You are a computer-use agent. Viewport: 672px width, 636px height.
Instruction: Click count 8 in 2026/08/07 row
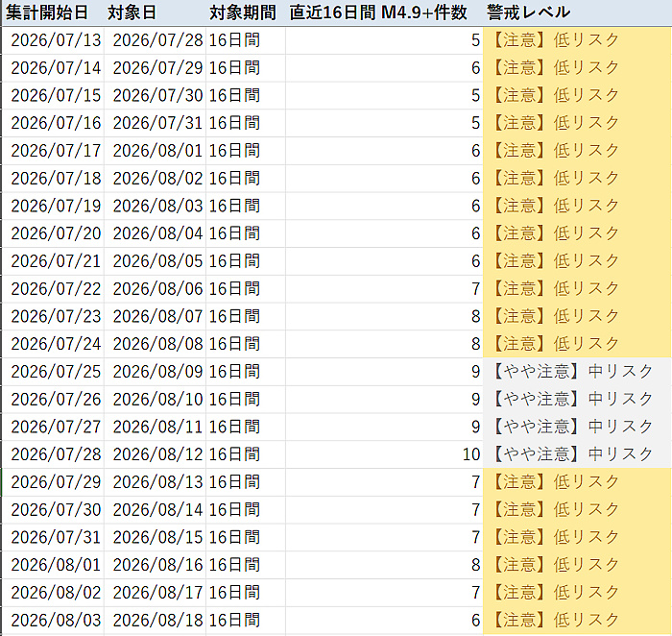384,316
